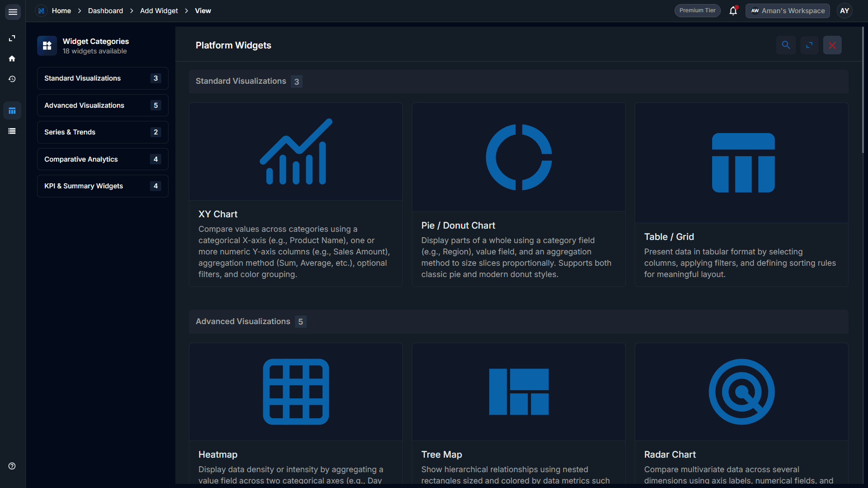Click the count badge 3 in Standard Visualizations sidebar item

click(155, 78)
